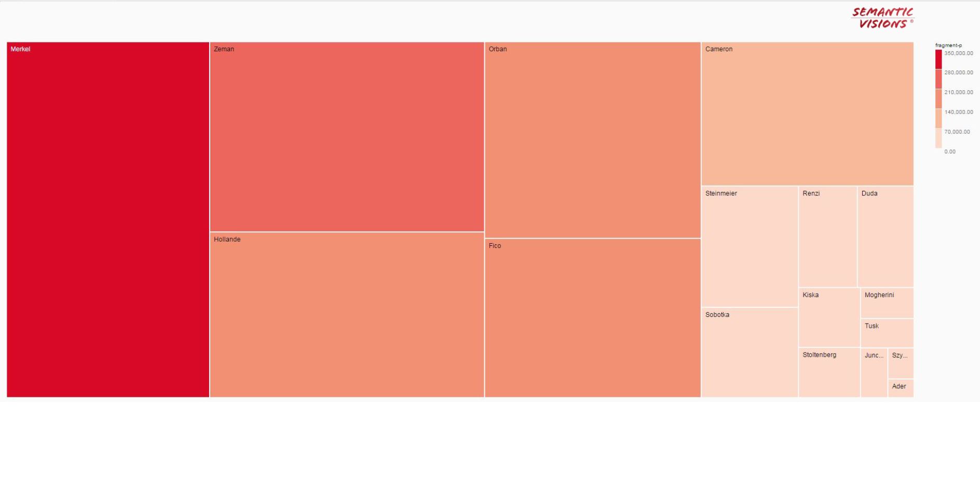This screenshot has width=980, height=488.
Task: Click the Renzi tile
Action: click(x=827, y=236)
